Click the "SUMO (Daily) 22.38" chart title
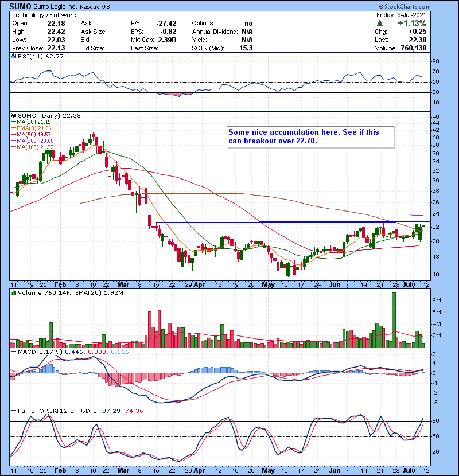This screenshot has height=476, width=459. 49,115
